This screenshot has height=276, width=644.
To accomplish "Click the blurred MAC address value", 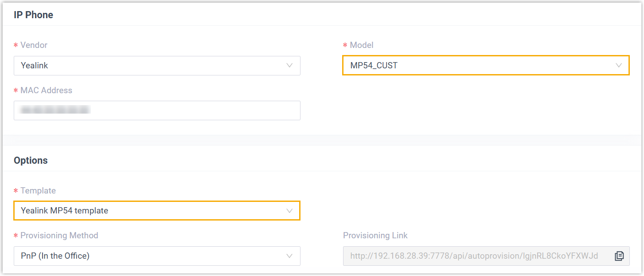I will point(55,110).
